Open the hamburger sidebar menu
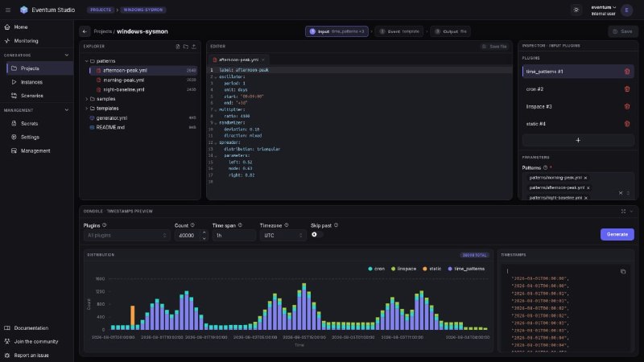This screenshot has height=362, width=644. 8,10
